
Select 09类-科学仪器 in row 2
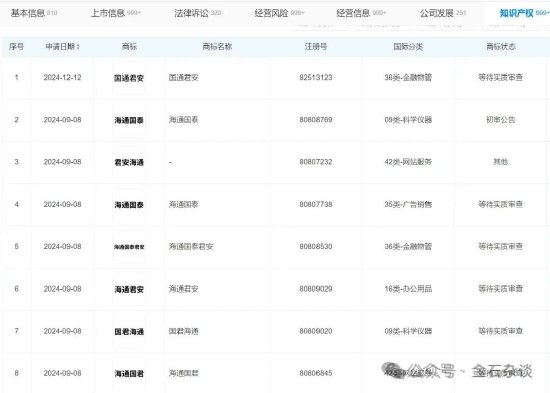[408, 120]
